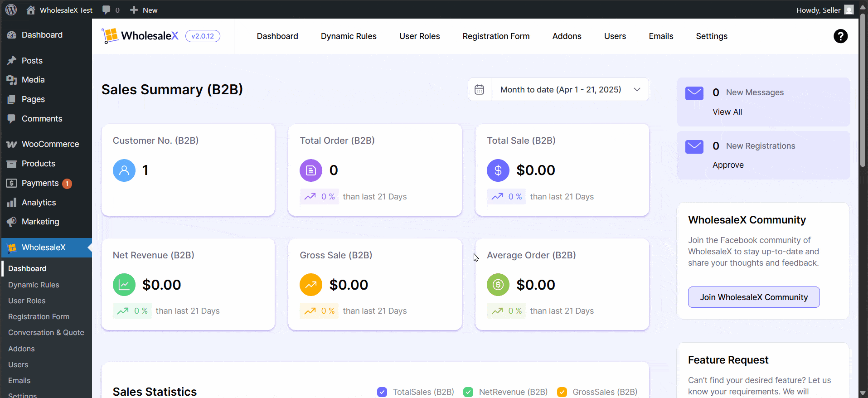Click Join WholesaleX Community button
868x398 pixels.
(754, 297)
